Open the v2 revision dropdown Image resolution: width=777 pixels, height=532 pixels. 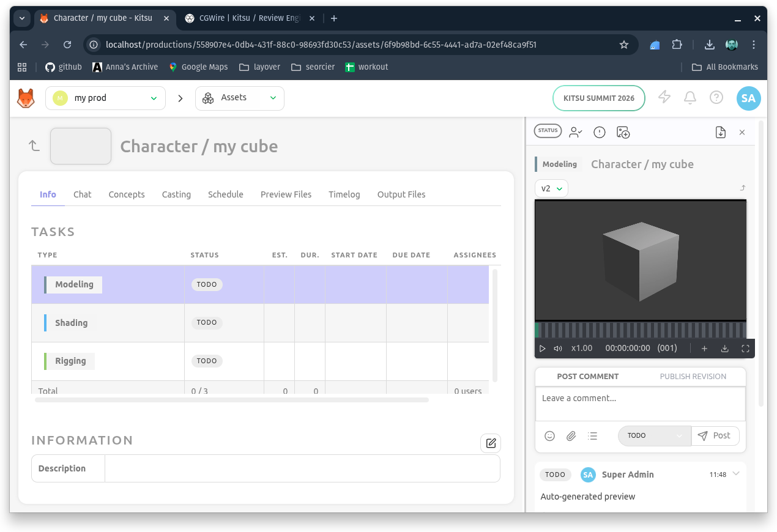click(551, 188)
